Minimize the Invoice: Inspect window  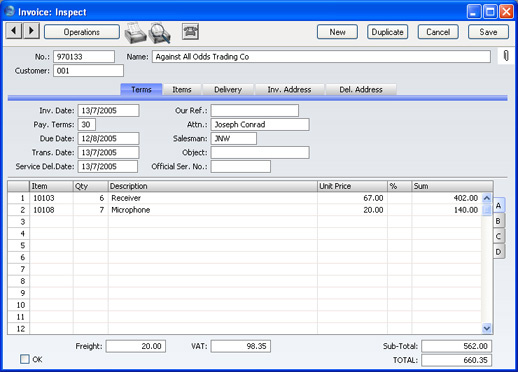coord(474,12)
